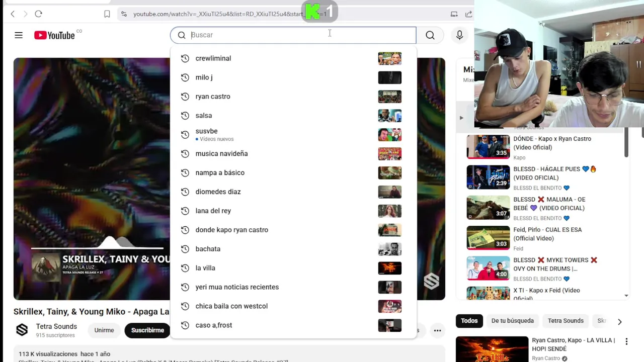Click the Ryan Castro channel name link
644x362 pixels.
pyautogui.click(x=546, y=358)
